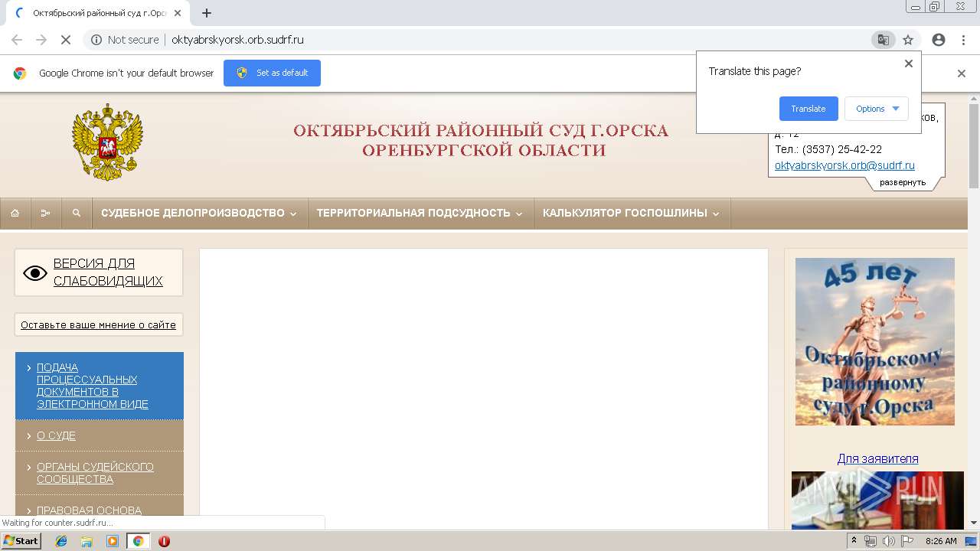The height and width of the screenshot is (551, 980).
Task: Click the home icon in site navigation
Action: [x=15, y=214]
